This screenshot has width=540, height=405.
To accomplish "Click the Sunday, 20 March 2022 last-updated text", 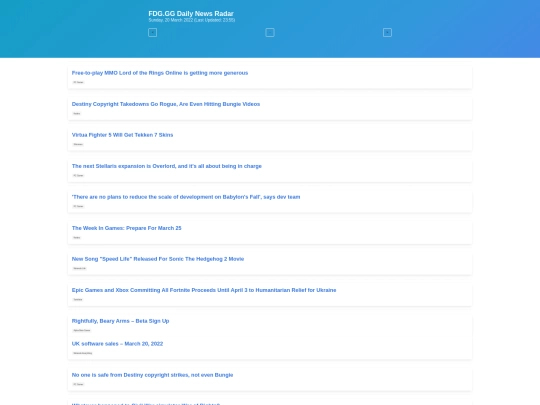I will (191, 20).
